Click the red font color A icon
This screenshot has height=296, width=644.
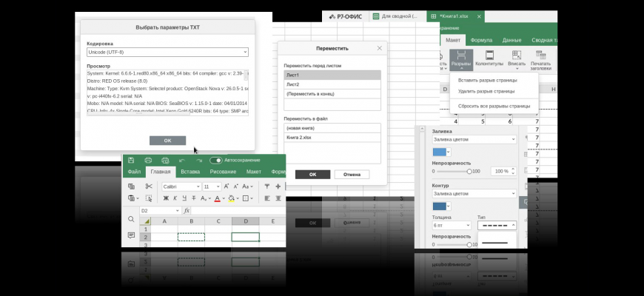click(x=218, y=198)
